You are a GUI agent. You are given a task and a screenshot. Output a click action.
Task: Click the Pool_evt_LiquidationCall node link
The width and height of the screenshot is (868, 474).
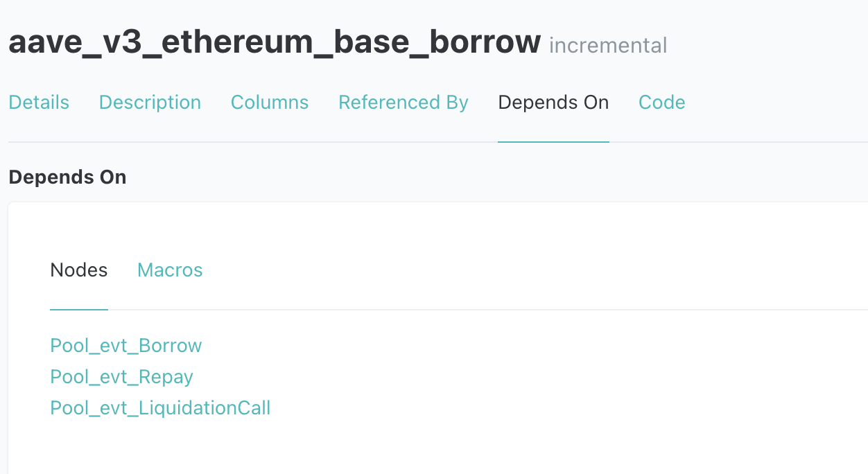pos(160,408)
